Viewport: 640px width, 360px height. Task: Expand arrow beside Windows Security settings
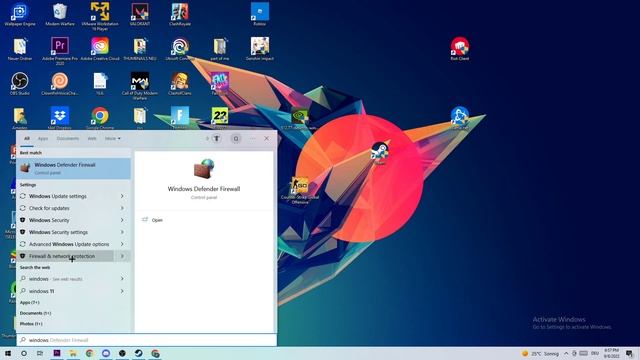pos(122,232)
